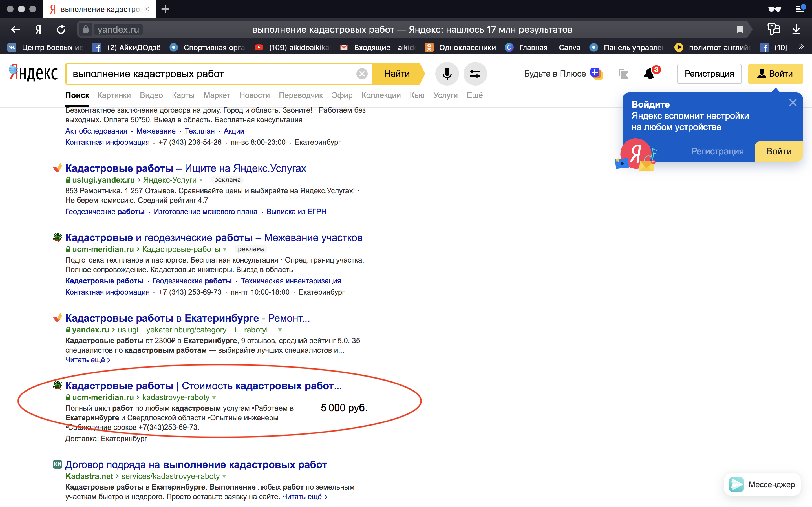Open Договор подряда на выполнение кадастровых работ link
Viewport: 812px width, 507px height.
[196, 464]
